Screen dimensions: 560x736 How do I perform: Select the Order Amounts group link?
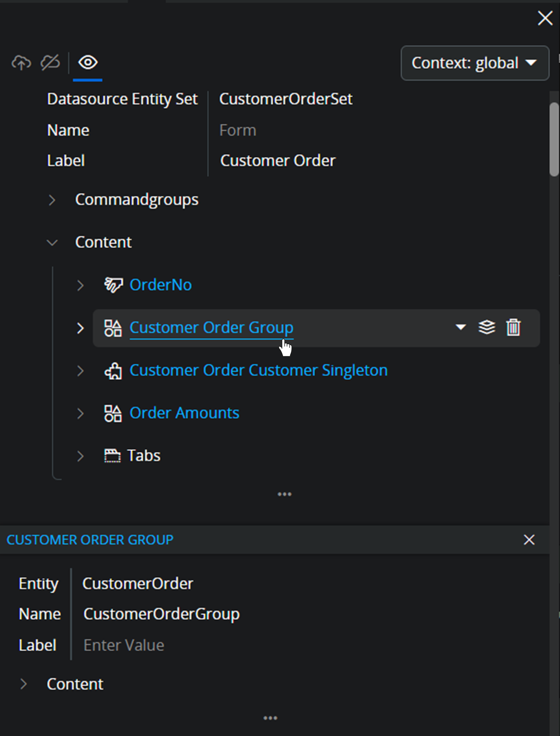[184, 413]
